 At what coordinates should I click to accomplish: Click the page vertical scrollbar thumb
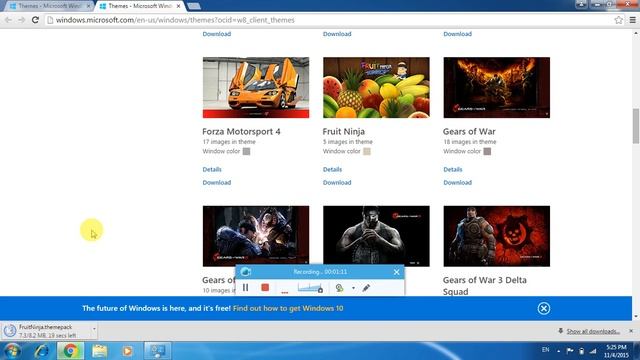(636, 126)
